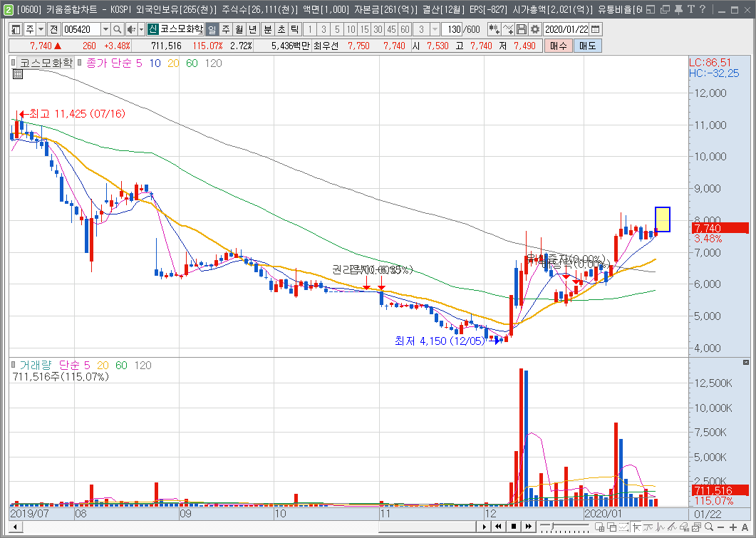Toggle the 5-day price moving average legend
This screenshot has width=756, height=538.
tap(139, 63)
